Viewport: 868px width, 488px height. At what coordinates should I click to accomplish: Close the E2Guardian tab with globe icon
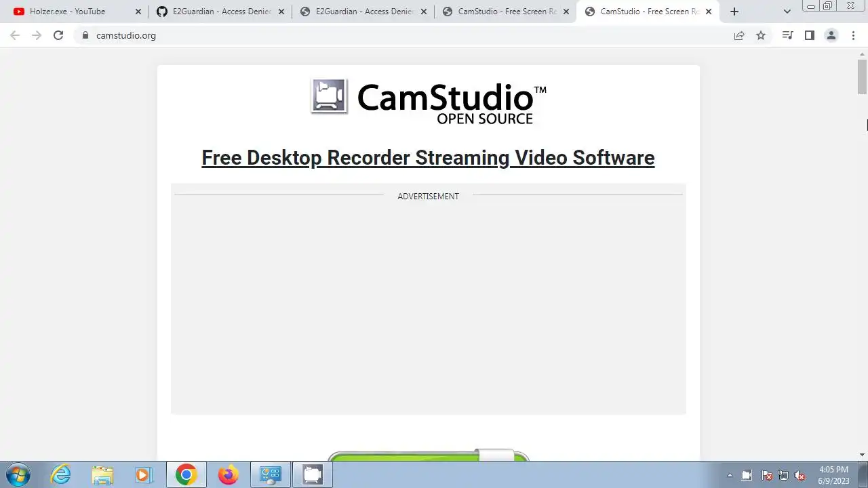424,12
